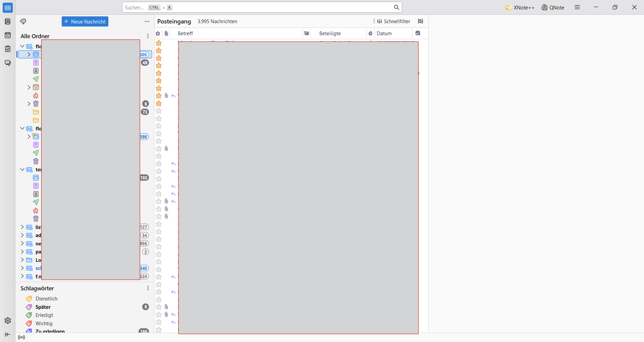Viewport: 644px width, 342px height.
Task: Collapse the account starting with "ter"
Action: 22,169
